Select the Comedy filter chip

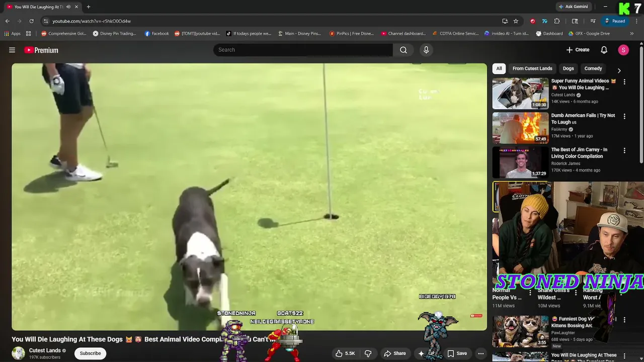[593, 68]
